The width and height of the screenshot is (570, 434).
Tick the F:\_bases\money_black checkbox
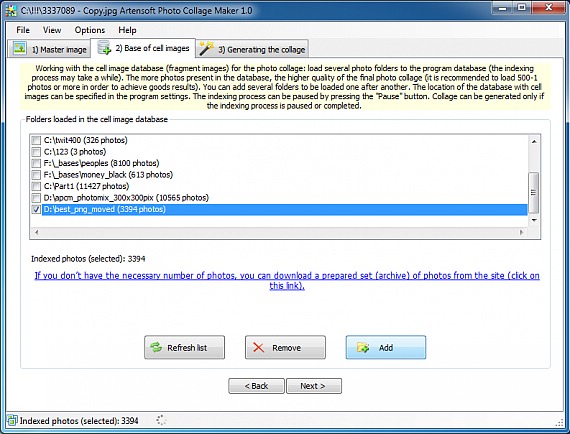pyautogui.click(x=36, y=175)
